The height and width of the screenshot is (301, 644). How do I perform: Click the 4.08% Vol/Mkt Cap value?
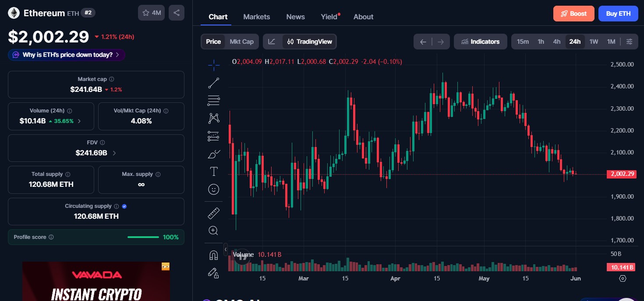click(141, 121)
